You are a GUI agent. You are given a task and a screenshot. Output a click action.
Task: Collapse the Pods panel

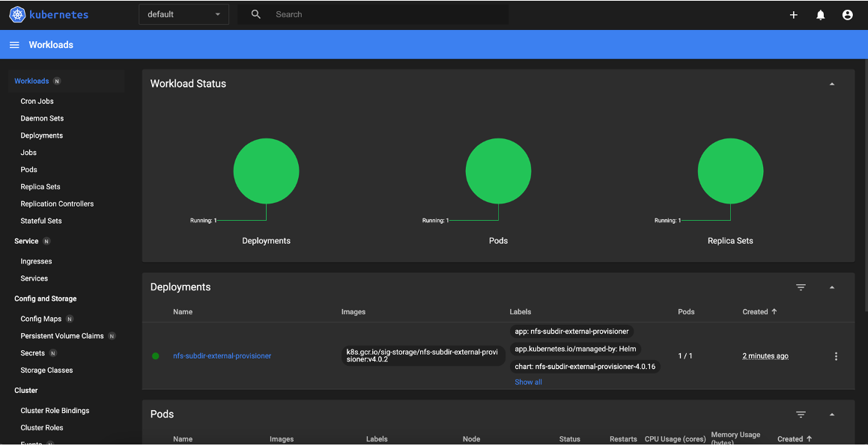(831, 414)
